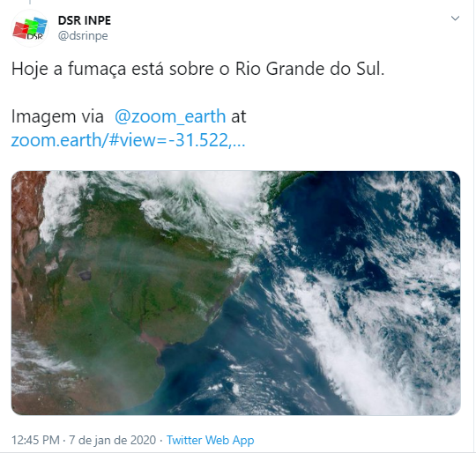Click the 7 de jan de 2020 date

(x=112, y=440)
